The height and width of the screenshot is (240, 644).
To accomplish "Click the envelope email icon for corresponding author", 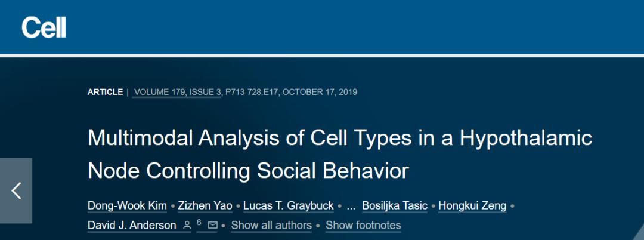I will tap(213, 225).
